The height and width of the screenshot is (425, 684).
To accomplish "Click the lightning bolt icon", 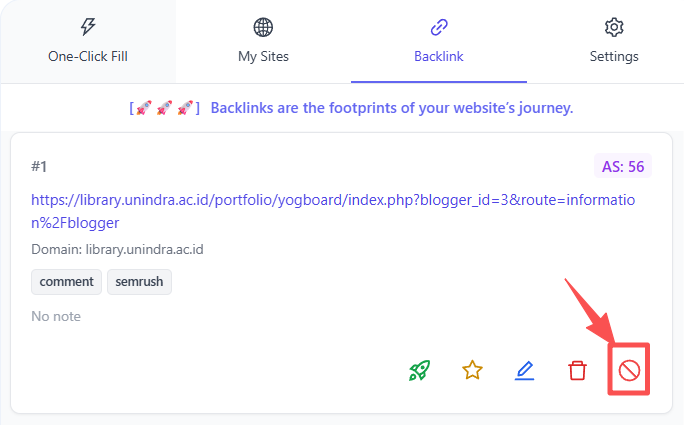I will tap(88, 27).
